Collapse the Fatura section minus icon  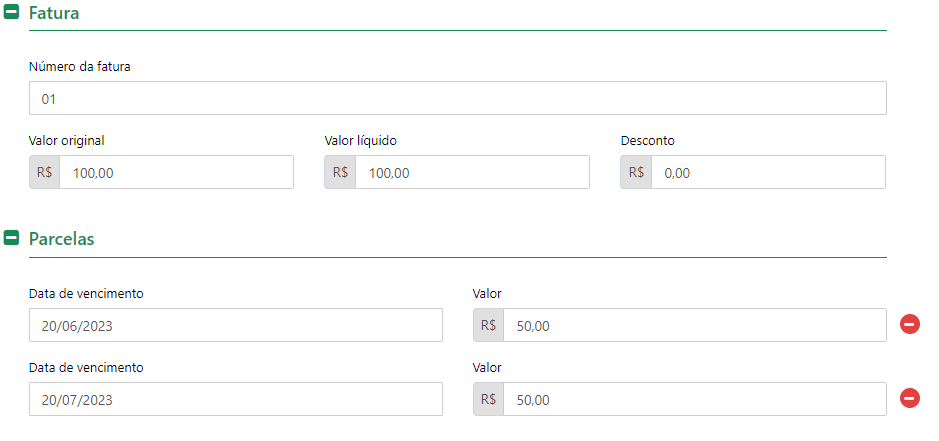click(11, 12)
